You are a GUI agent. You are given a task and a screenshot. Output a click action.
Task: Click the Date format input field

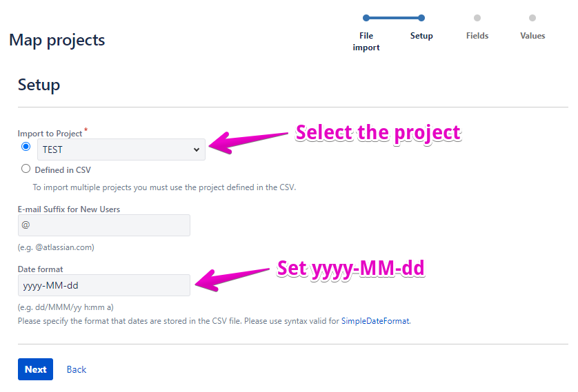[x=104, y=285]
